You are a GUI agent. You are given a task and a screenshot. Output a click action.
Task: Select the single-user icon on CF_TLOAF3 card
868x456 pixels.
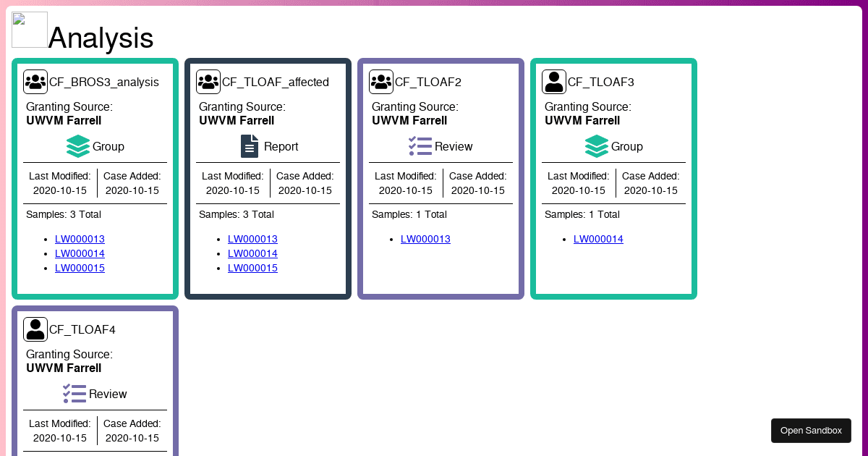(x=553, y=81)
